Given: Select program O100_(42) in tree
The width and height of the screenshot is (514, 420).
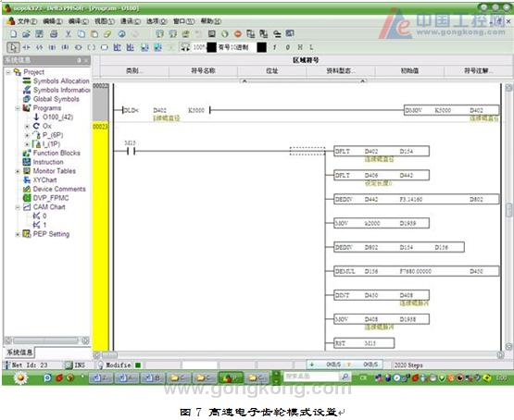Looking at the screenshot, I should coord(57,117).
